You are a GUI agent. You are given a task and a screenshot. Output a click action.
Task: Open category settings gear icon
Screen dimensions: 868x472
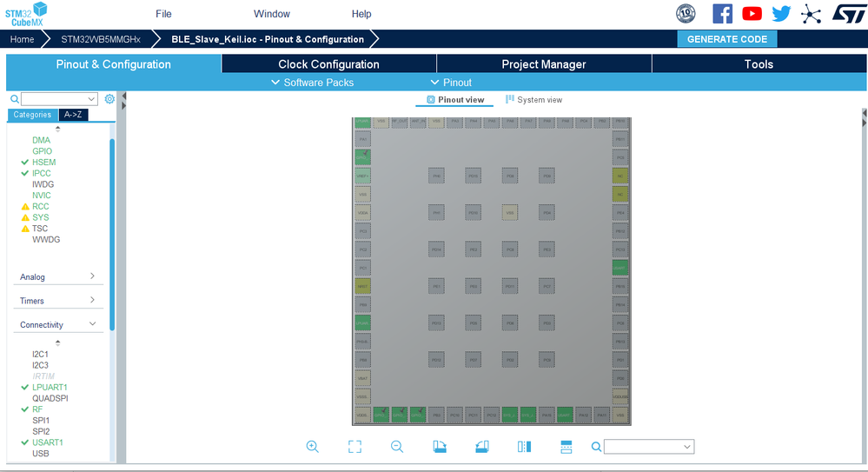[x=109, y=99]
